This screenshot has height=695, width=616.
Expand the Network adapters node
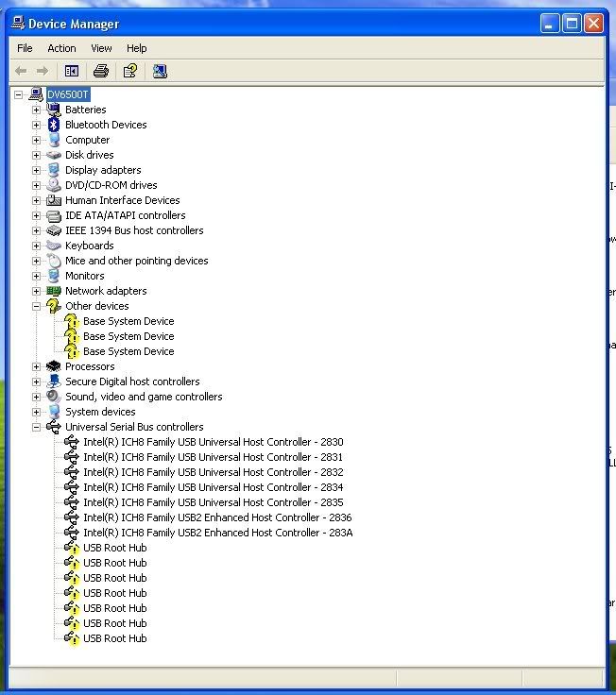click(x=36, y=291)
